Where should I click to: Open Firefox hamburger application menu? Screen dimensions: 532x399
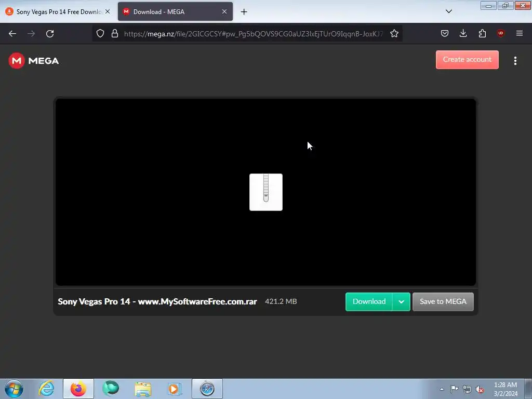coord(519,33)
